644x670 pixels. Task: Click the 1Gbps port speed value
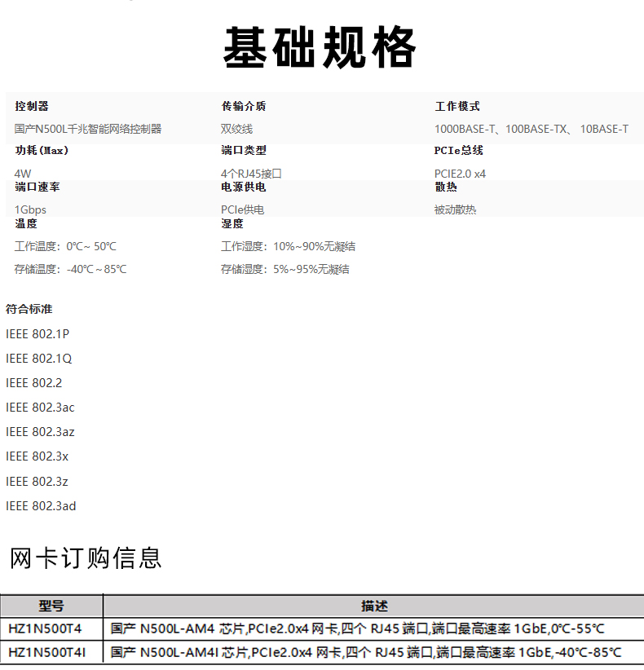[31, 209]
